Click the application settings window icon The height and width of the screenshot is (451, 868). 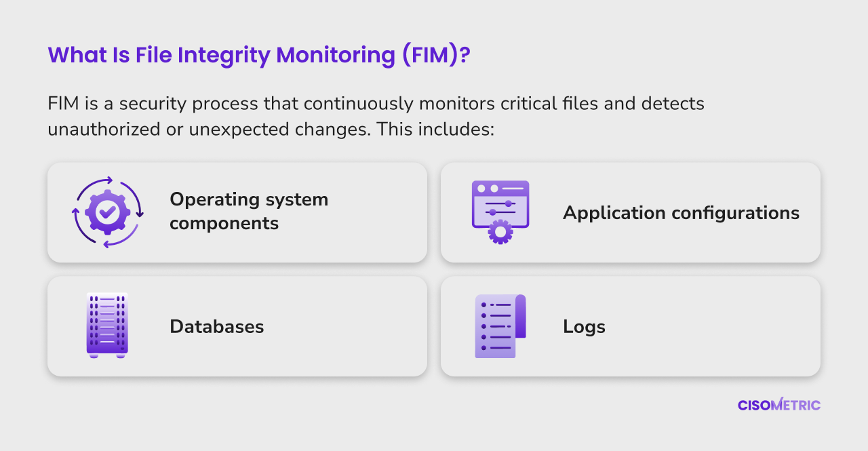tap(500, 212)
